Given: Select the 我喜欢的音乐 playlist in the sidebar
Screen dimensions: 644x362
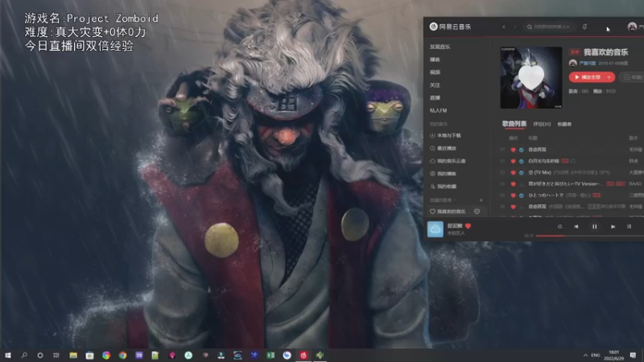Looking at the screenshot, I should 448,212.
